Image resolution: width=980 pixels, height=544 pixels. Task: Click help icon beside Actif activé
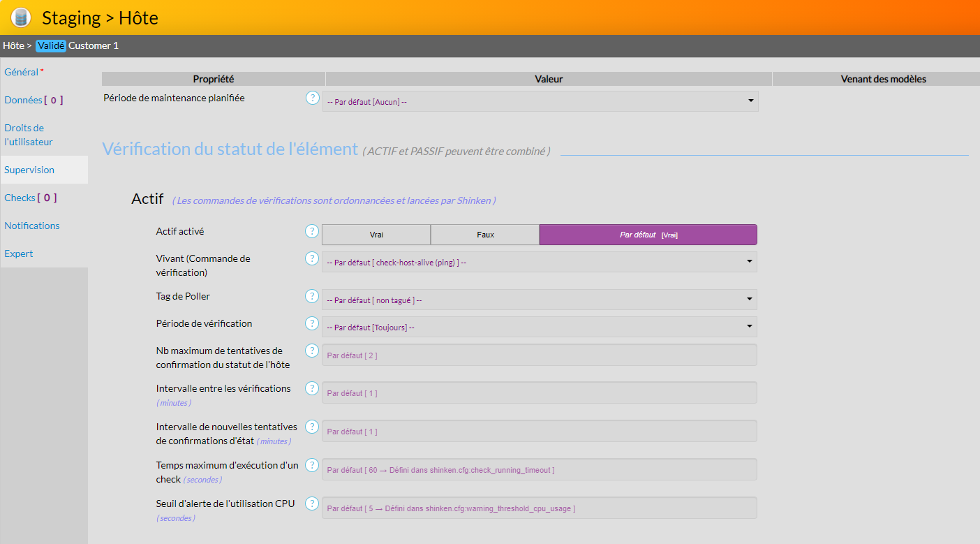(x=312, y=231)
